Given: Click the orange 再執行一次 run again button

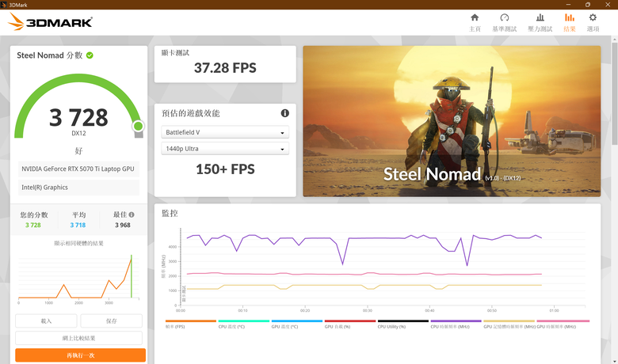Looking at the screenshot, I should point(80,355).
